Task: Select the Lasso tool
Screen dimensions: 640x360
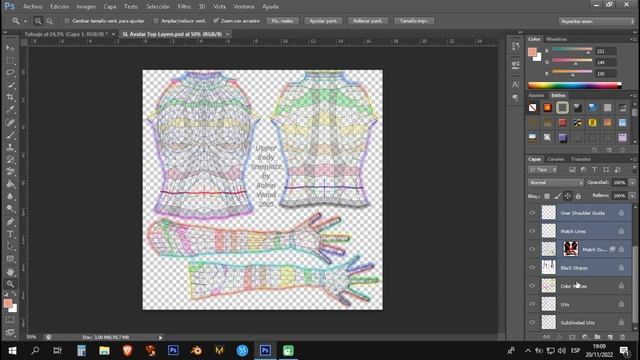Action: [10, 73]
